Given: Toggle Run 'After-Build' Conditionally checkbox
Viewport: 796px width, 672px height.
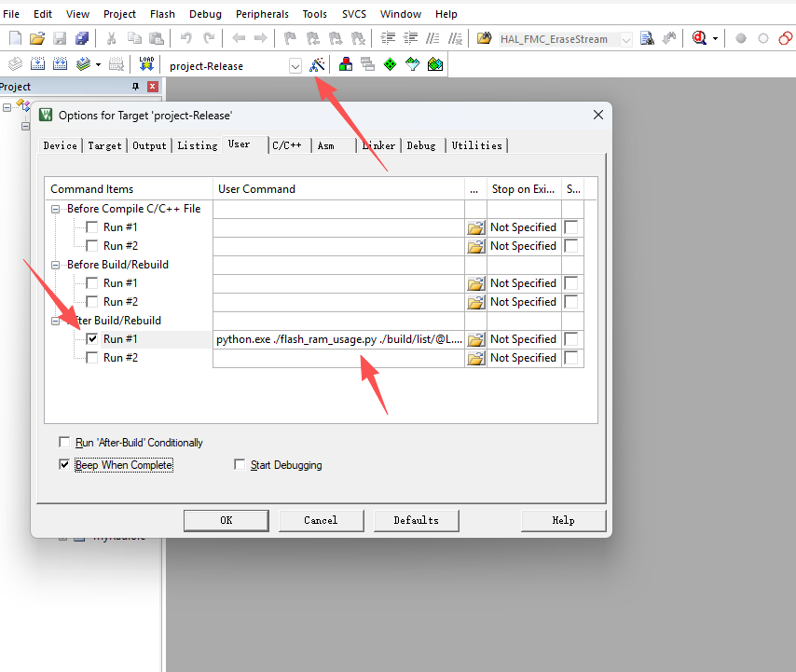Looking at the screenshot, I should click(x=64, y=442).
